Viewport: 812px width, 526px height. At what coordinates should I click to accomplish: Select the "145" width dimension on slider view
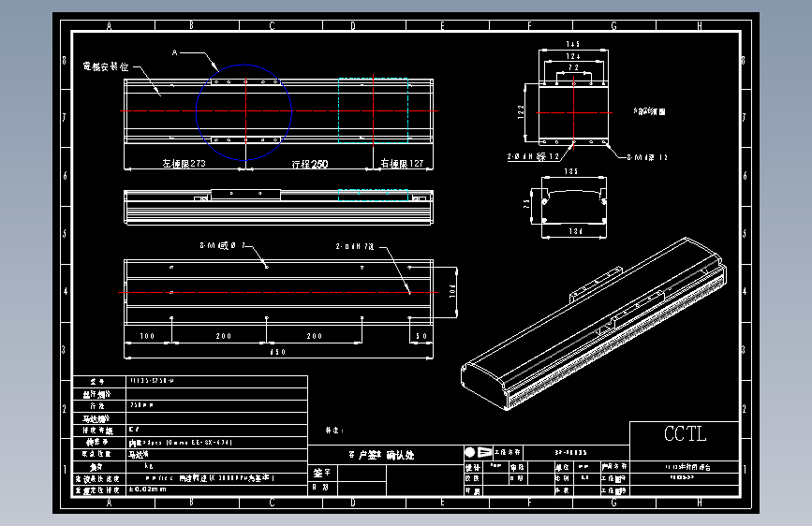(x=573, y=45)
